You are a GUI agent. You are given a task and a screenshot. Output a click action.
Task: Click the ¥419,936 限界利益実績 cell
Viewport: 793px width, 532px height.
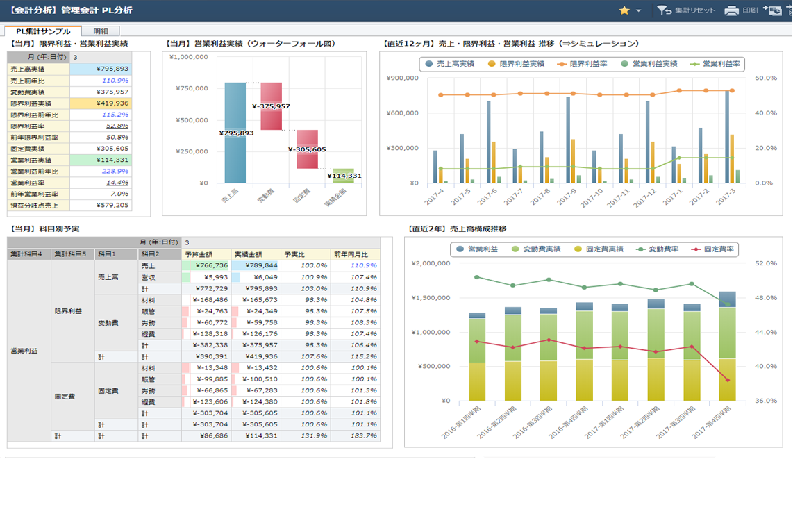[x=101, y=103]
